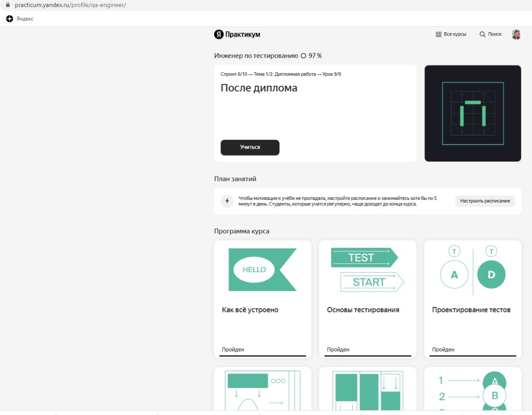Click Пройден status under Основы тестирования
The image size is (532, 415).
(x=338, y=350)
